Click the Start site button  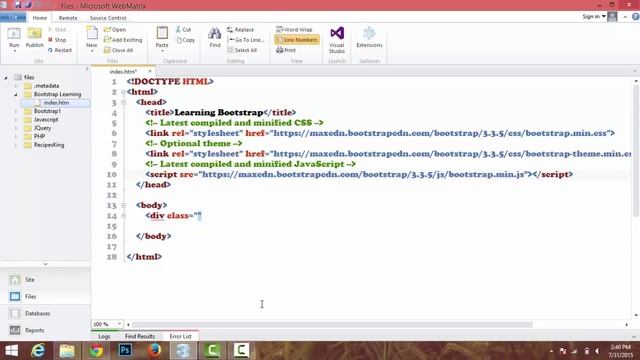[x=57, y=29]
